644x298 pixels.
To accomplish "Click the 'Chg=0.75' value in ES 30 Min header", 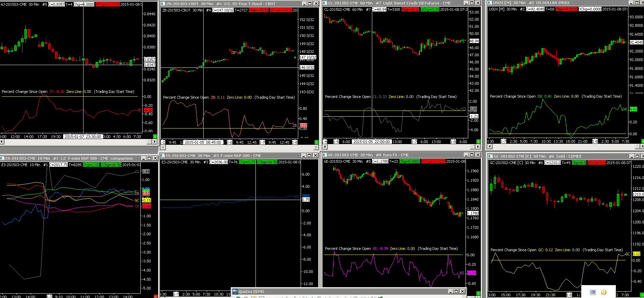I will click(x=247, y=162).
